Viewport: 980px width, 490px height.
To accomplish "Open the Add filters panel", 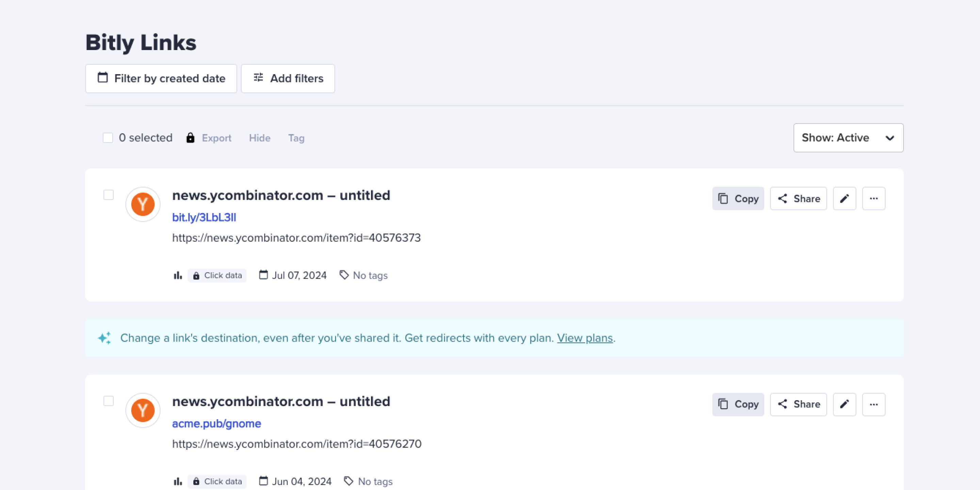I will pyautogui.click(x=288, y=78).
